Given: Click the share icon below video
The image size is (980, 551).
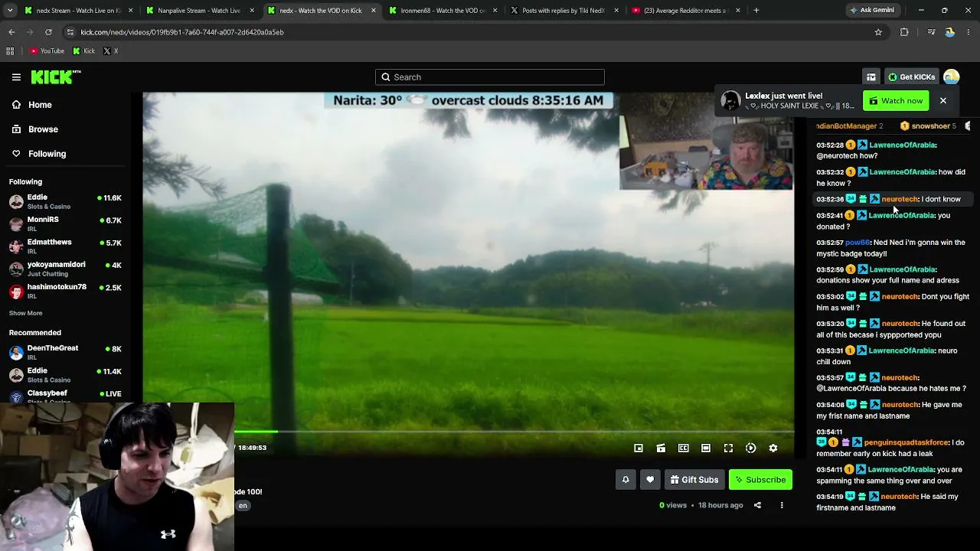Looking at the screenshot, I should [x=757, y=505].
